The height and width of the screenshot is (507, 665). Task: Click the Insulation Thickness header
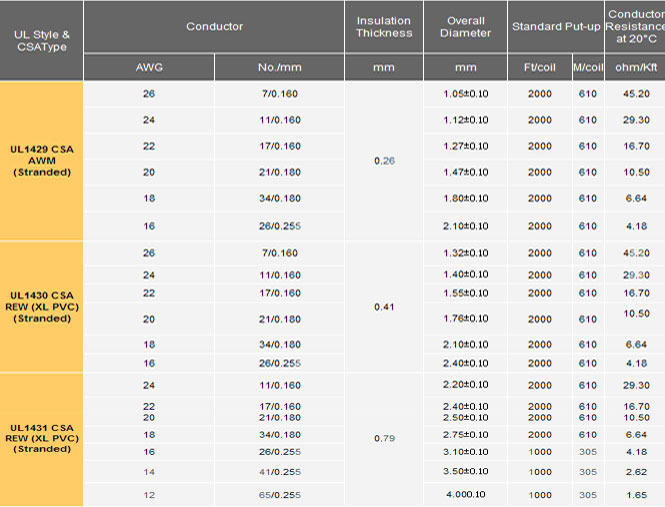pyautogui.click(x=384, y=27)
